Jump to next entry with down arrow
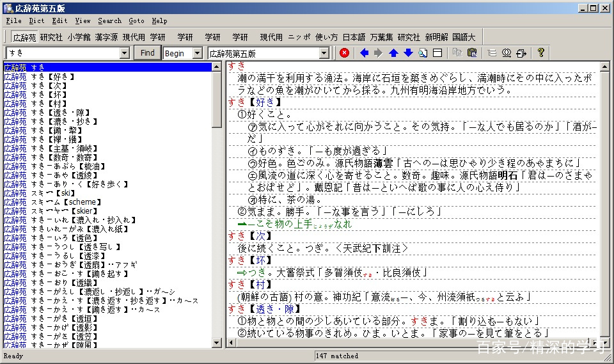The image size is (614, 364). pos(408,53)
